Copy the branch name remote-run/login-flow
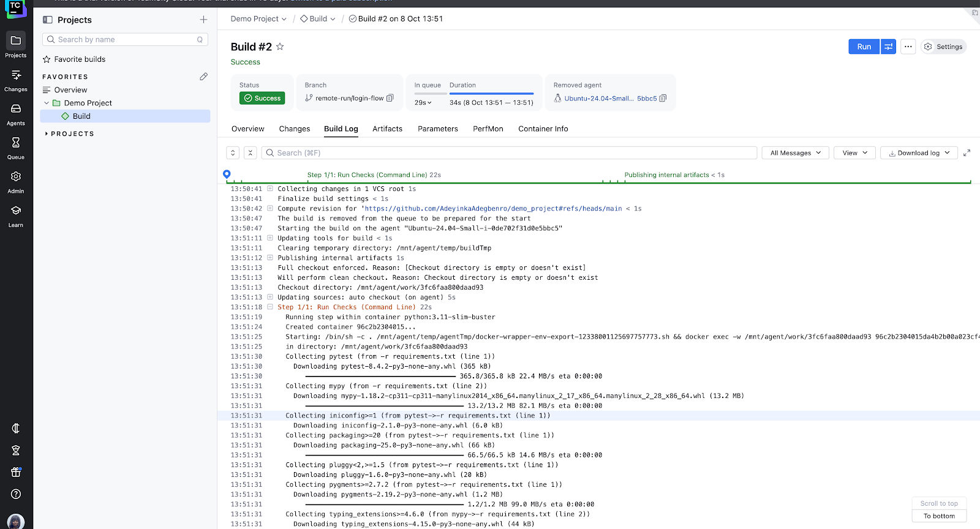Viewport: 980px width, 529px height. pos(390,98)
